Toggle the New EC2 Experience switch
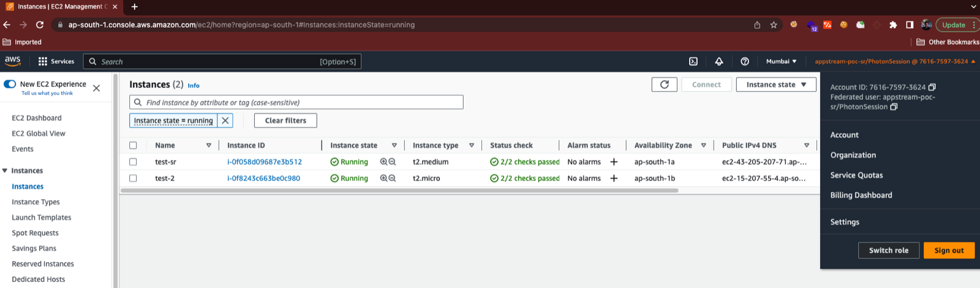980x288 pixels. pyautogui.click(x=10, y=84)
